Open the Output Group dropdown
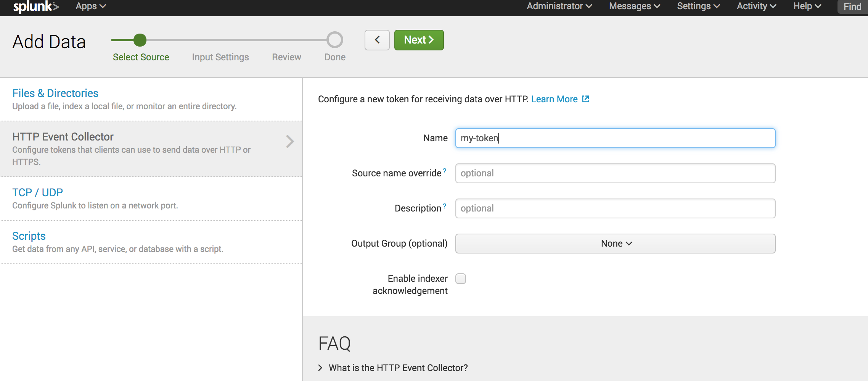The height and width of the screenshot is (381, 868). 615,244
